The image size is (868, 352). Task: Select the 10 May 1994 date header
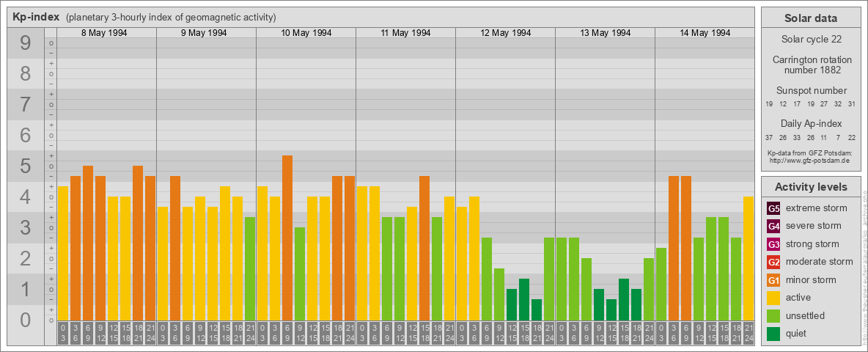click(306, 33)
